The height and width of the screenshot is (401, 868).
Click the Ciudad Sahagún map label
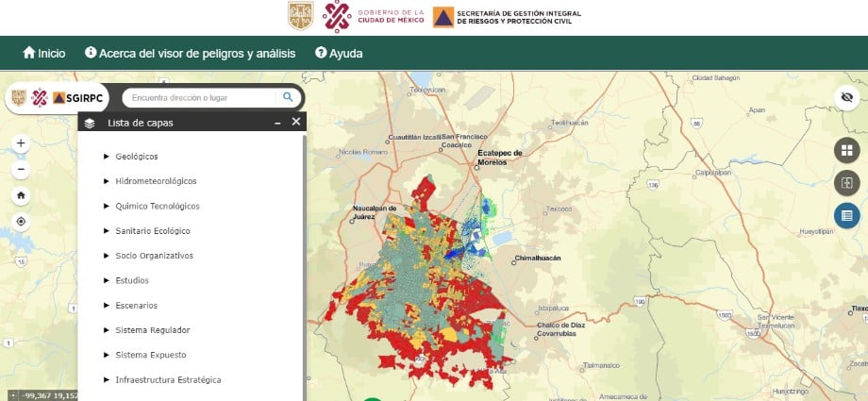coord(716,78)
